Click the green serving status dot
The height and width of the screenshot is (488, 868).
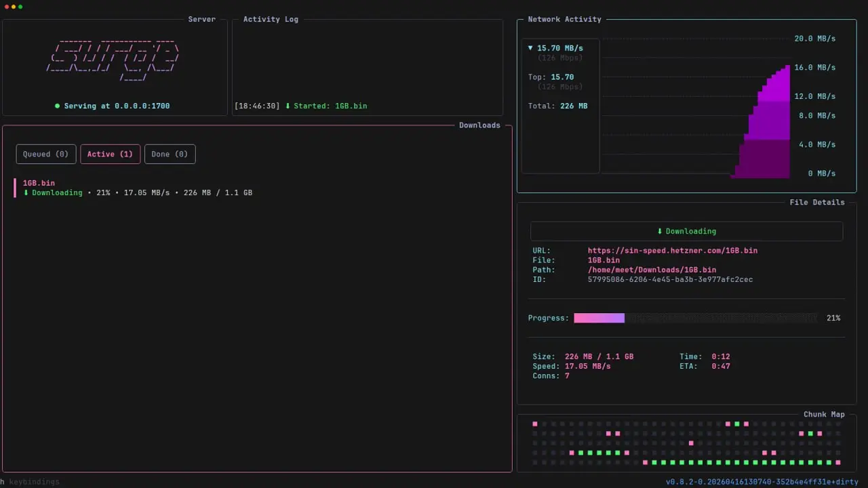pos(58,106)
